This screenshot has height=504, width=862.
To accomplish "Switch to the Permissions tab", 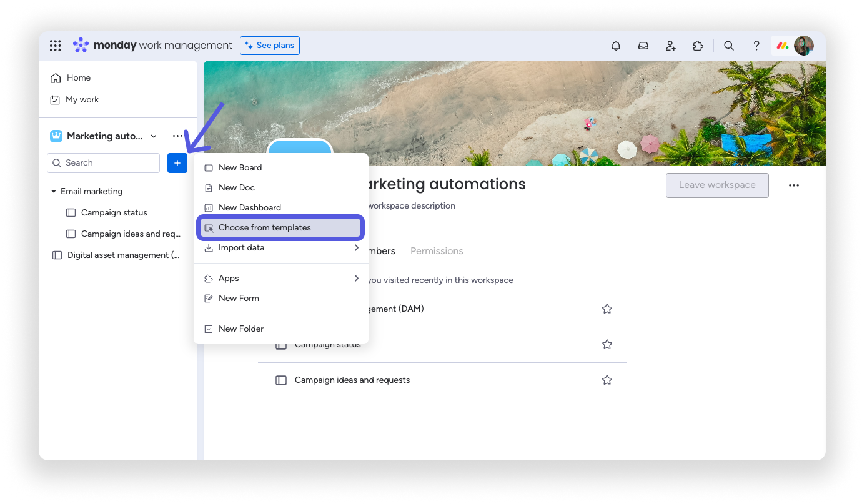I will pos(437,251).
